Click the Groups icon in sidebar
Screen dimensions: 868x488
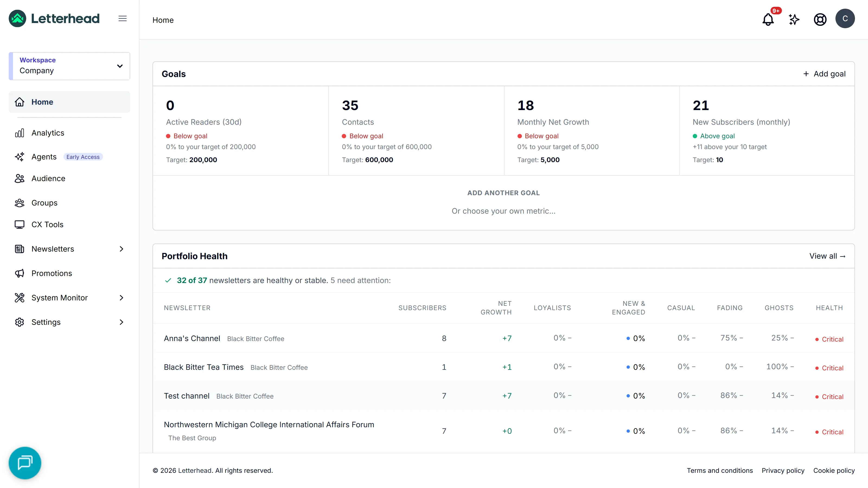click(20, 203)
